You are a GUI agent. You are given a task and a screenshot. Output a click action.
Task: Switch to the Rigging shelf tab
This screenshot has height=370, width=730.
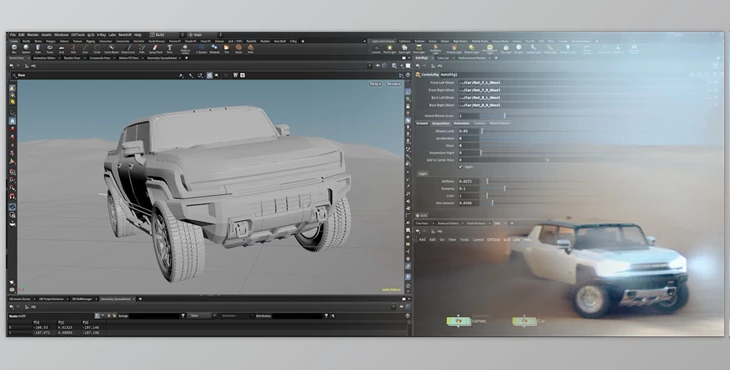click(x=90, y=41)
